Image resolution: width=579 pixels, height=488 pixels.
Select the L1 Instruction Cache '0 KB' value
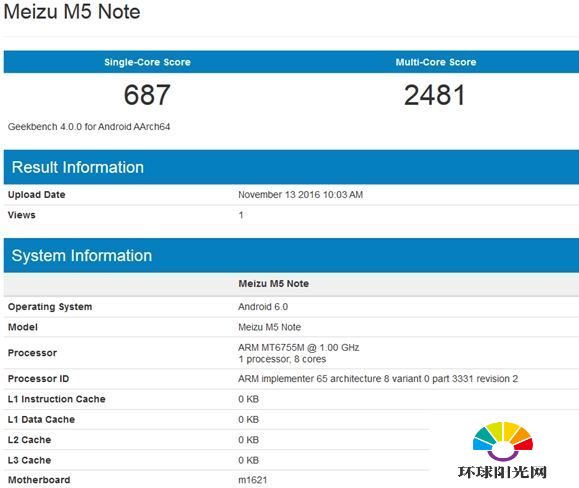[x=249, y=399]
